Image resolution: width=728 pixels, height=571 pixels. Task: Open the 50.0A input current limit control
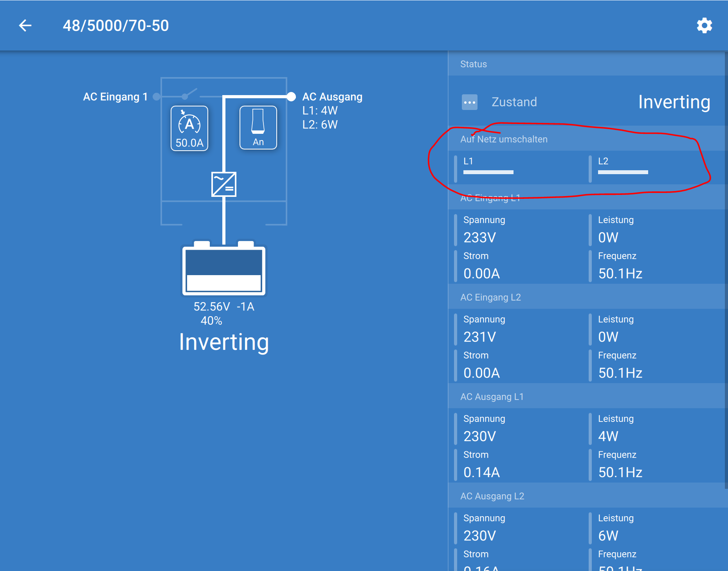189,128
